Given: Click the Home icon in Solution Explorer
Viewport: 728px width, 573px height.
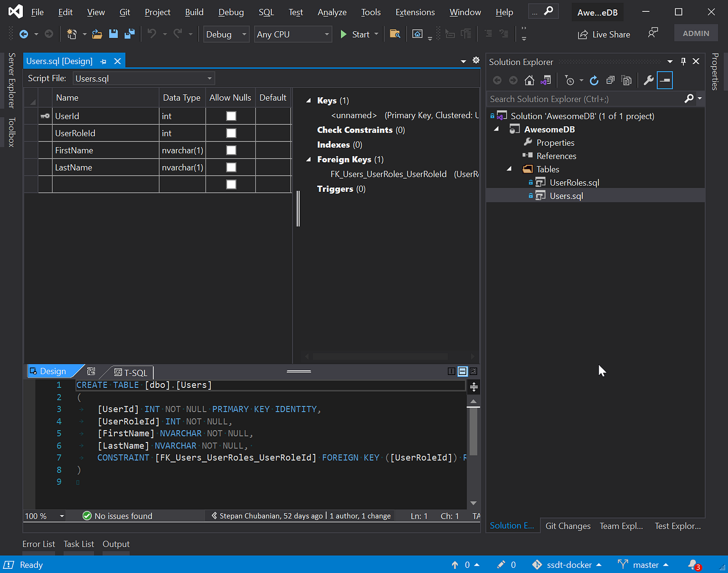Looking at the screenshot, I should tap(529, 80).
